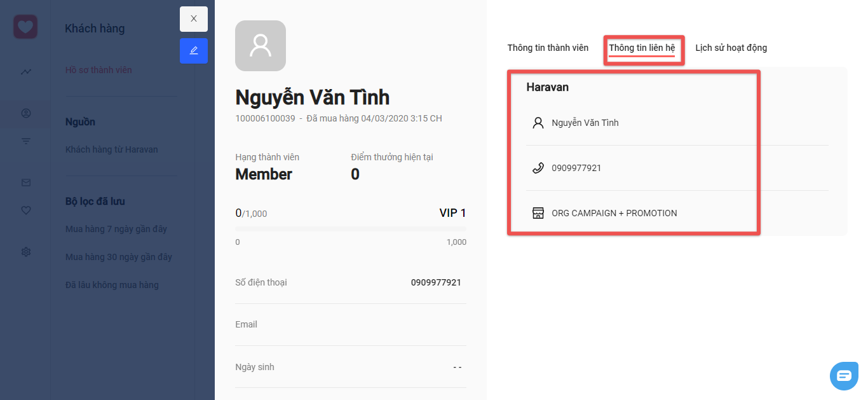Apply Đã lâu không mua hàng filter
The height and width of the screenshot is (400, 868).
(x=112, y=285)
